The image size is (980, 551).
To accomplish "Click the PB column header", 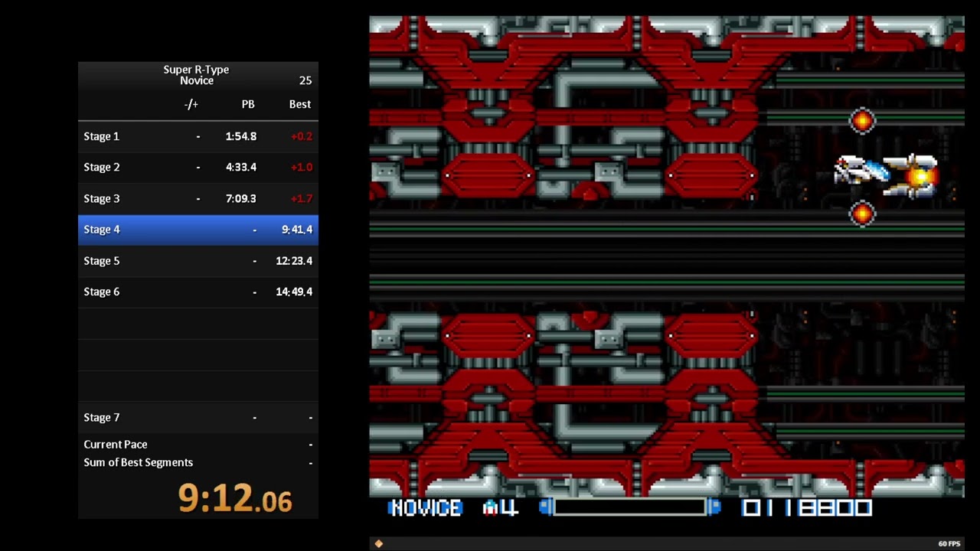I will coord(248,104).
